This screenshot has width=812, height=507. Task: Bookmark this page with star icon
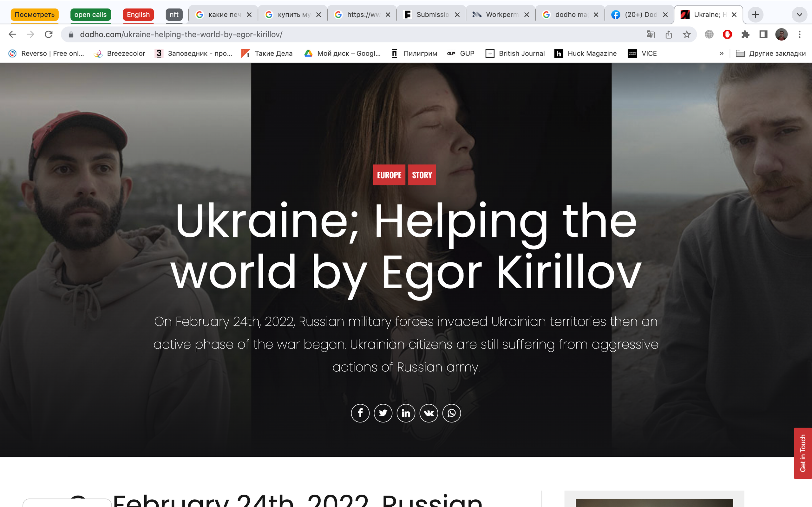(686, 34)
